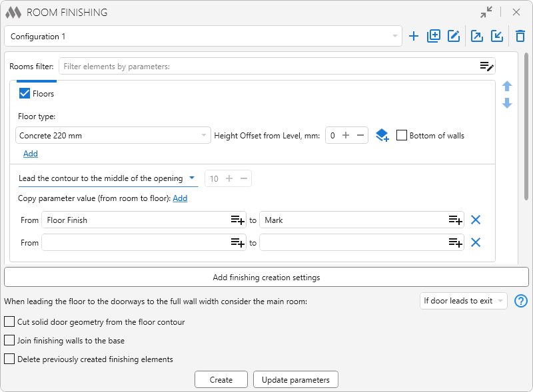Click the vertical scrollbar of settings panel
The image size is (533, 392).
[x=526, y=126]
